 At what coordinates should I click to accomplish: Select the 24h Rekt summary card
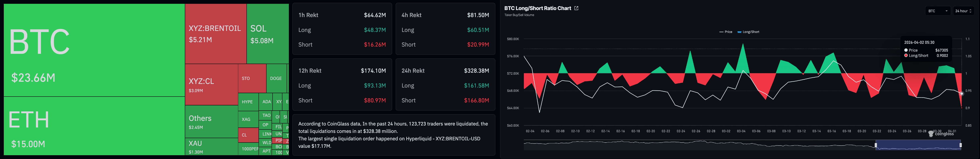(445, 85)
